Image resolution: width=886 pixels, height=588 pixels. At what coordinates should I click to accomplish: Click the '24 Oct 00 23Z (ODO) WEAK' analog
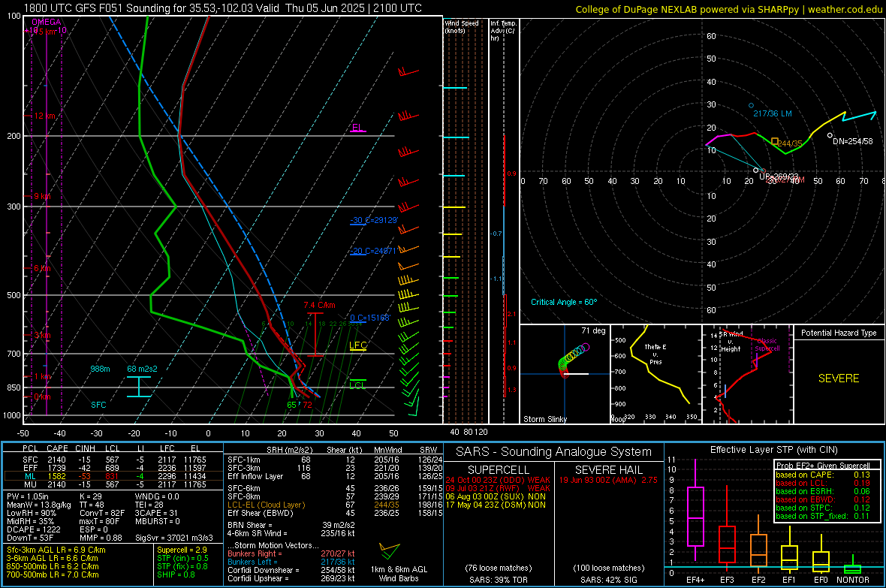coord(498,480)
